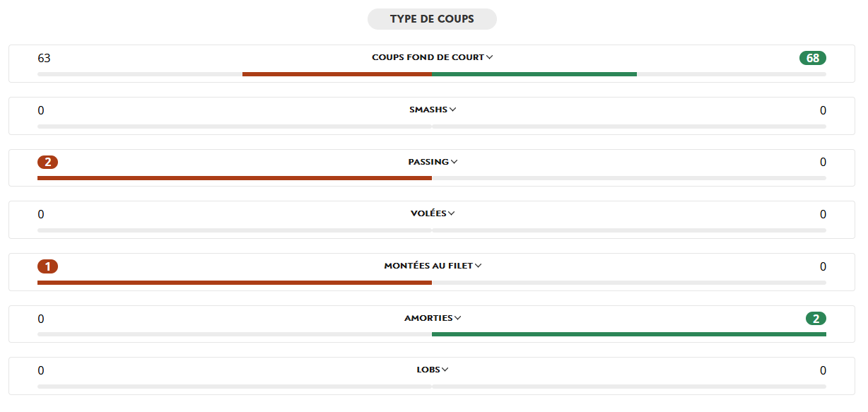Open the Lobs chevron arrow
The image size is (868, 412).
point(445,370)
